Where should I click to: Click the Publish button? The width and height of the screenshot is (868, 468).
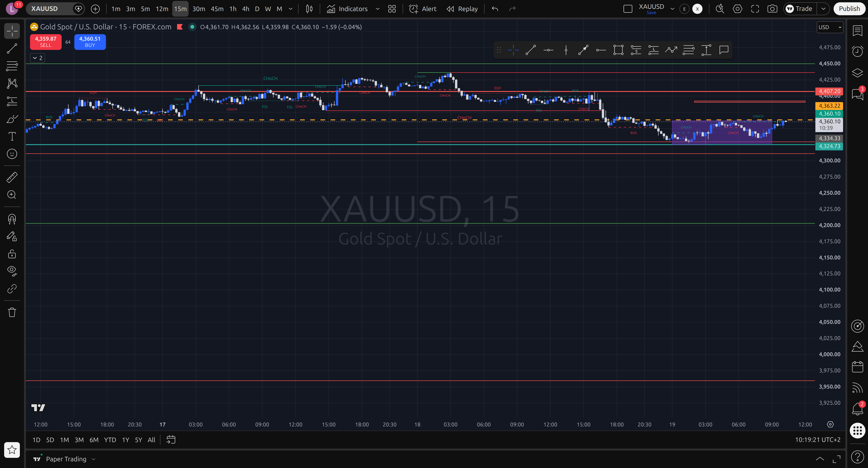click(x=849, y=9)
